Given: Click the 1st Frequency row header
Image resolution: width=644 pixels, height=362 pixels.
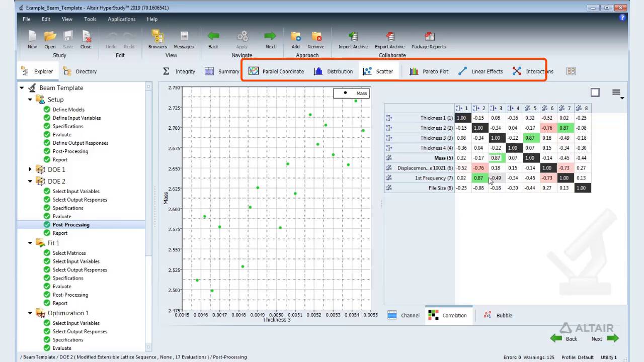Looking at the screenshot, I should [x=420, y=178].
